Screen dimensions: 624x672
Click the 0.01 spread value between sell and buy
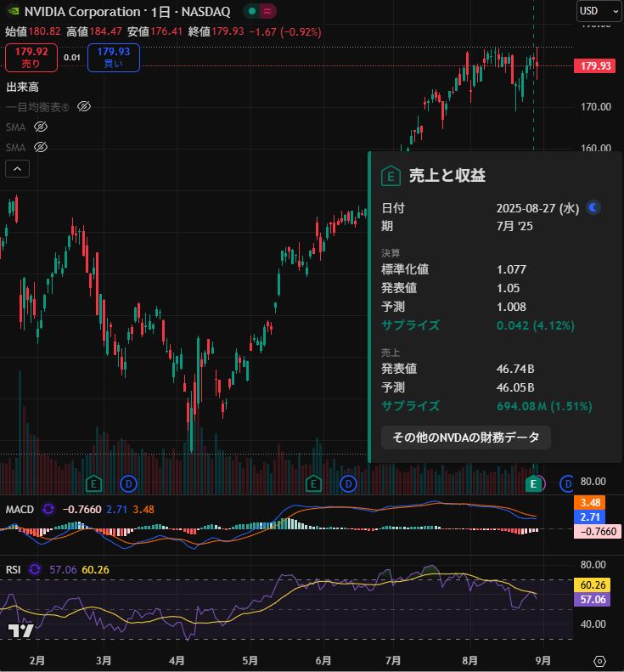pyautogui.click(x=72, y=58)
